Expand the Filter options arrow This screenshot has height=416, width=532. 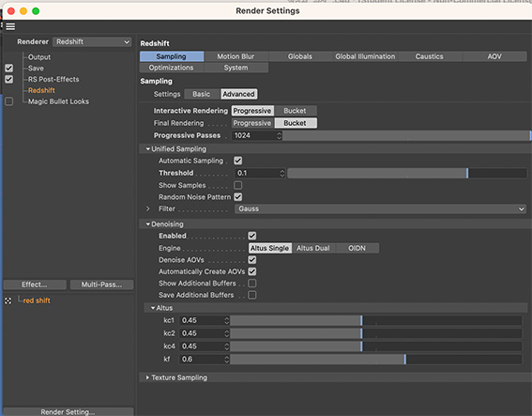click(x=148, y=208)
